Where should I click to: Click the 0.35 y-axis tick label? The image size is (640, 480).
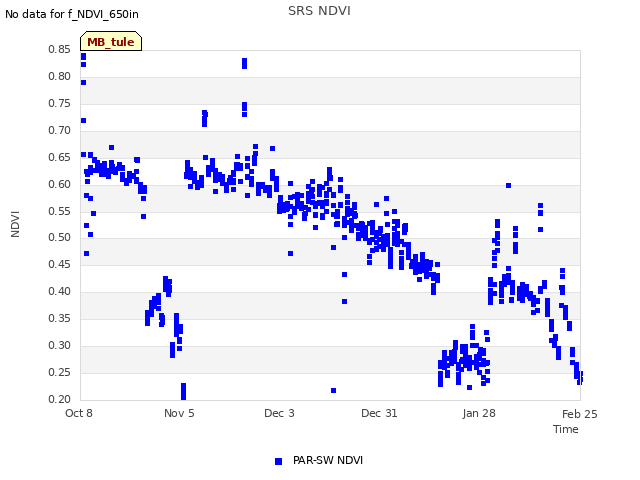60,318
